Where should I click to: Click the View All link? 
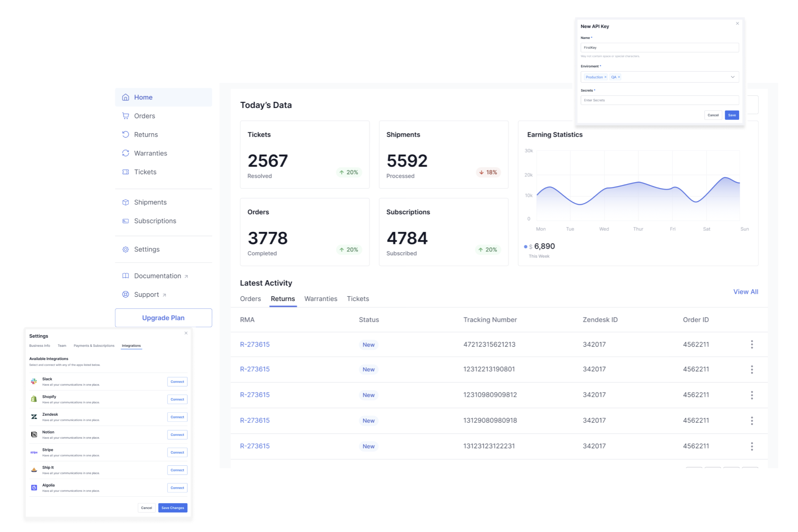coord(745,292)
